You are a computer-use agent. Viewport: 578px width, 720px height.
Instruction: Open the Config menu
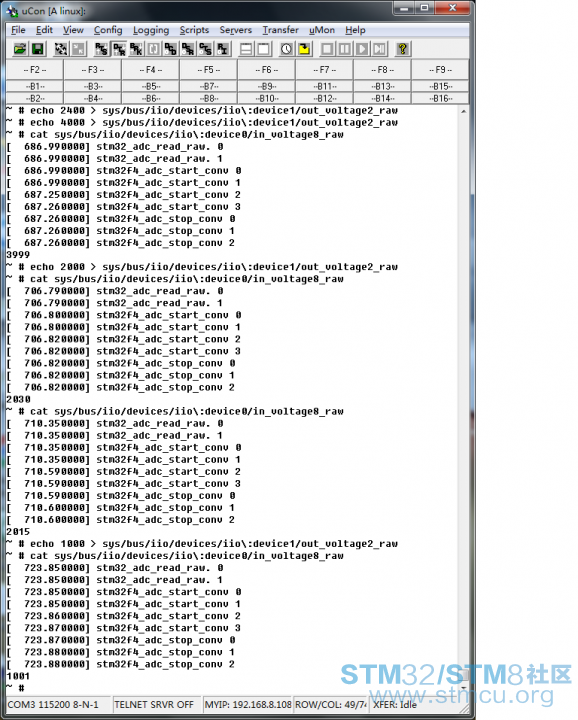pos(108,30)
